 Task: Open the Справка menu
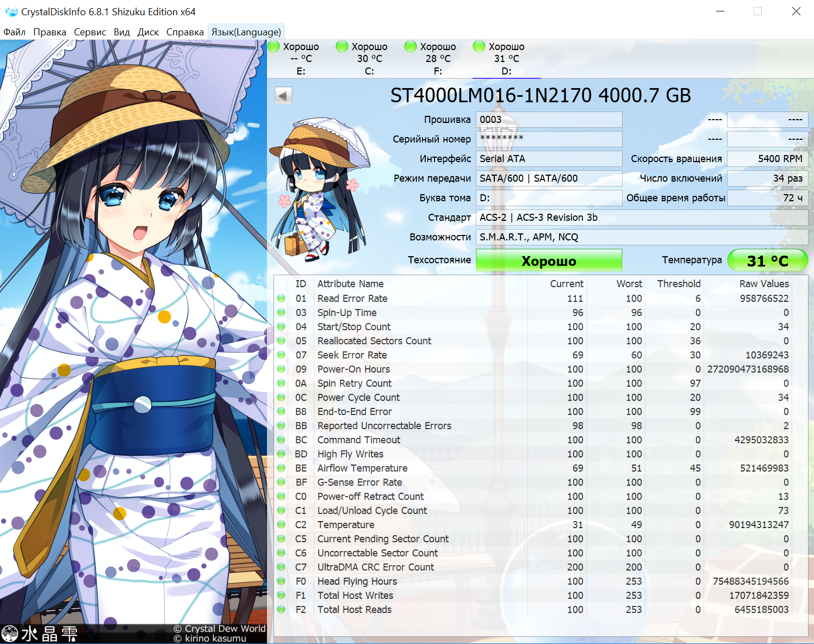[185, 32]
